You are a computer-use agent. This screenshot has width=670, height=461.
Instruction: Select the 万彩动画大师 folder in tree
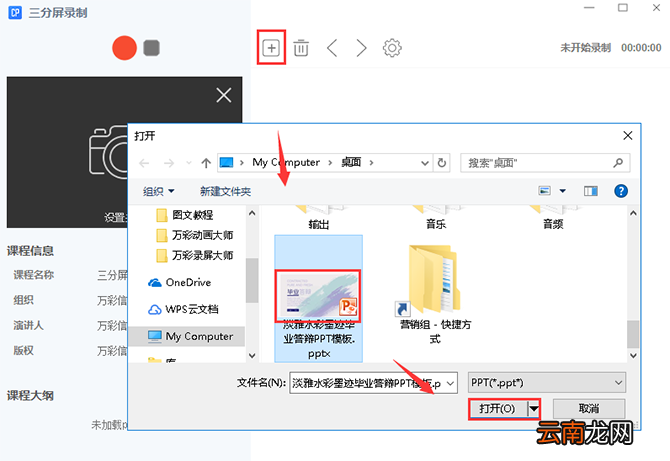[195, 235]
